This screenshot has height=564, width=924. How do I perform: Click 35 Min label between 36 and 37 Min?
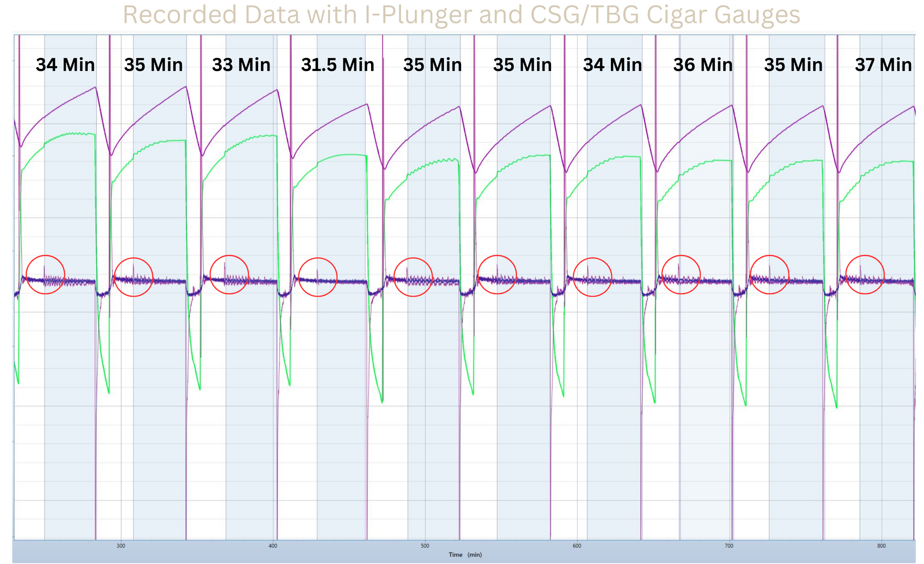pyautogui.click(x=794, y=65)
